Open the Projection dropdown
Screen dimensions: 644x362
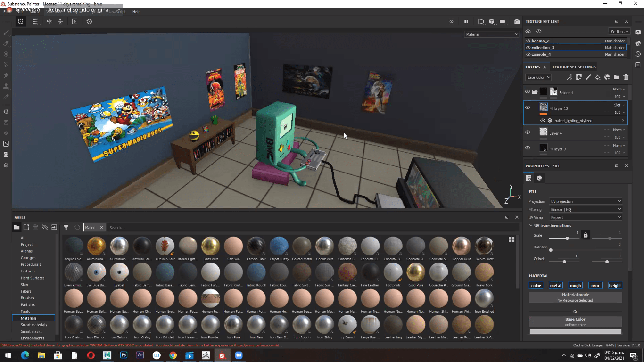coord(586,201)
